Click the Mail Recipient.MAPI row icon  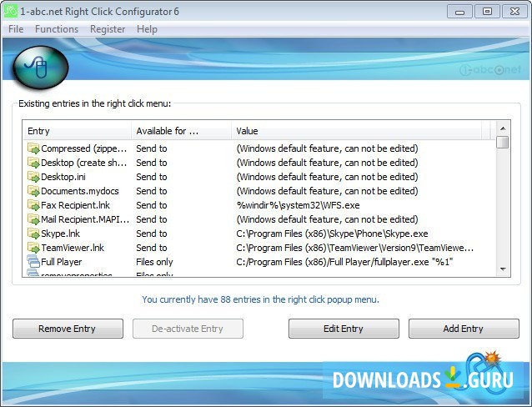pos(33,219)
